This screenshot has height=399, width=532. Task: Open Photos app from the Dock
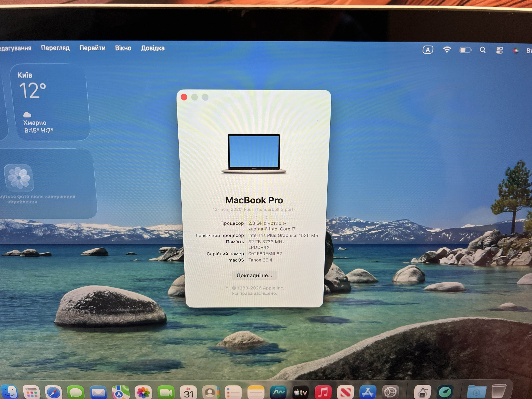click(143, 392)
